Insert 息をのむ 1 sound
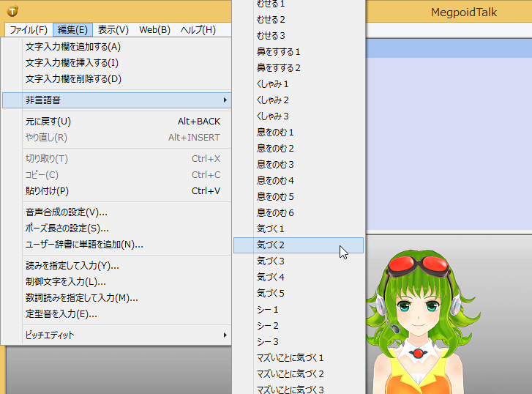Viewport: 532px width, 394px height. coord(299,132)
